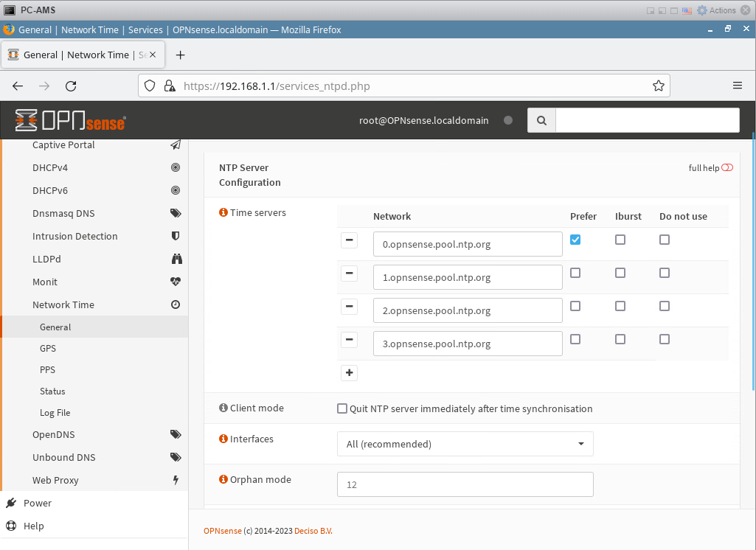Toggle the full help switch

727,168
